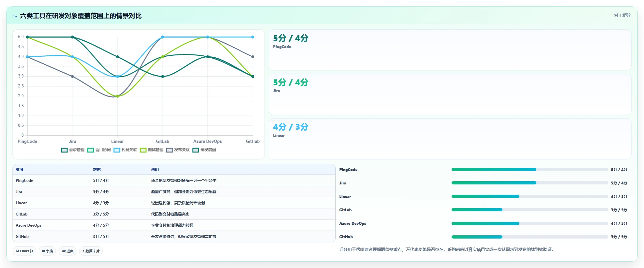
Task: Click the gray data point at Jira 3.0
Action: [72, 77]
